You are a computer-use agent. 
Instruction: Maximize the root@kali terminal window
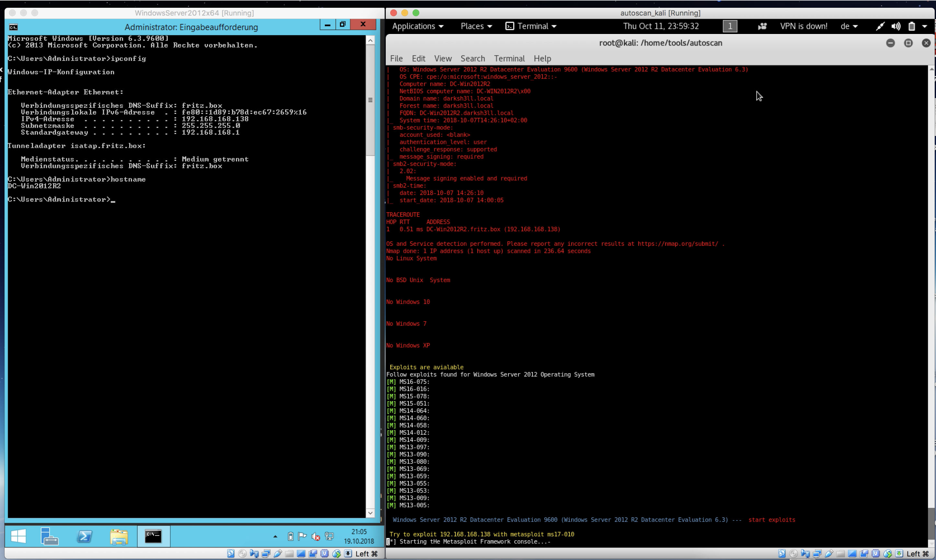[x=908, y=43]
